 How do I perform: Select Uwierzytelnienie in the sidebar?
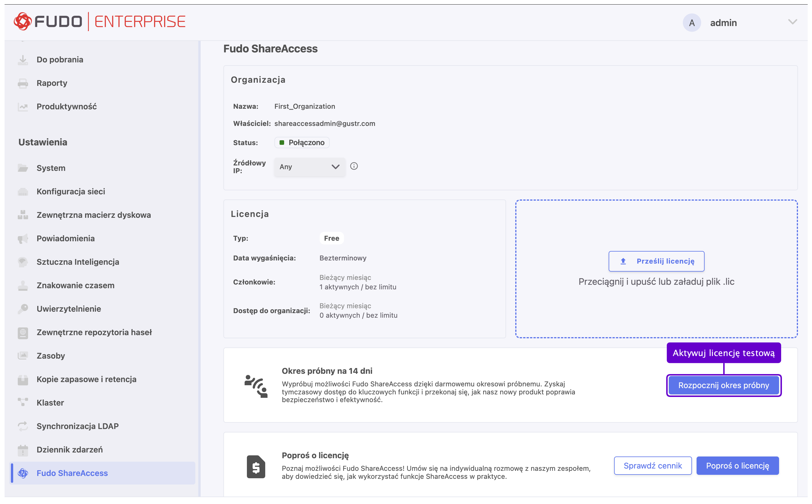click(x=69, y=309)
